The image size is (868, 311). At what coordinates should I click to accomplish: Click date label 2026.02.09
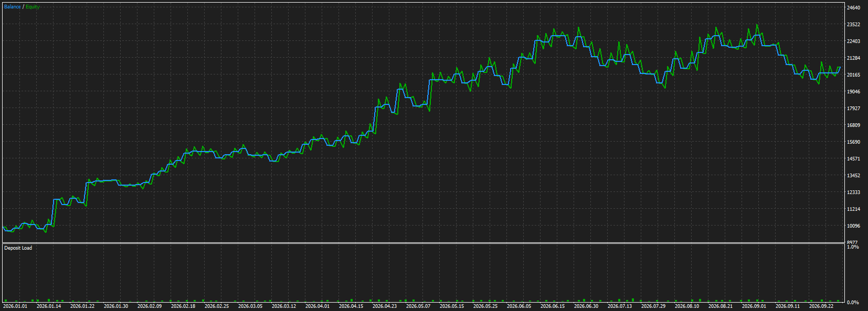point(150,306)
